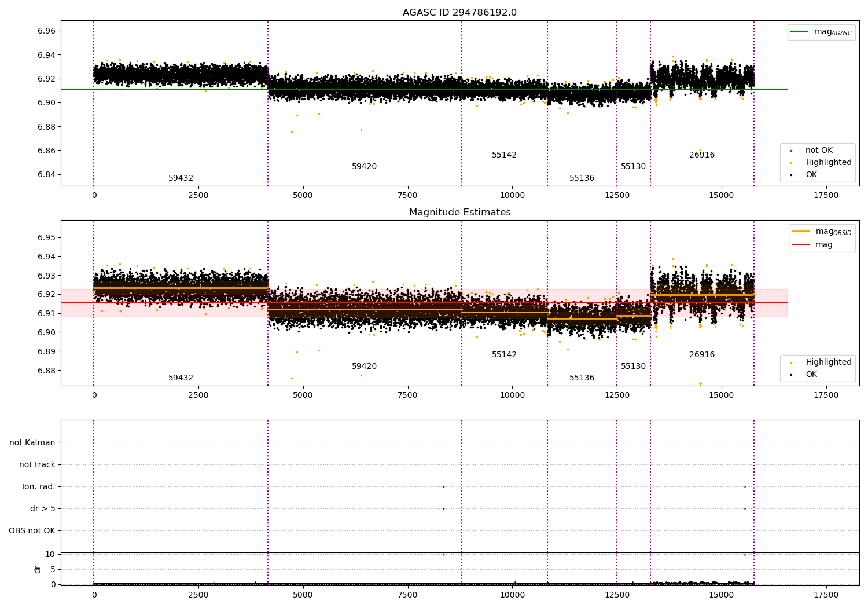Click OBSID label 55142 in Magnitude Estimates plot
Image resolution: width=868 pixels, height=608 pixels.
(x=504, y=355)
